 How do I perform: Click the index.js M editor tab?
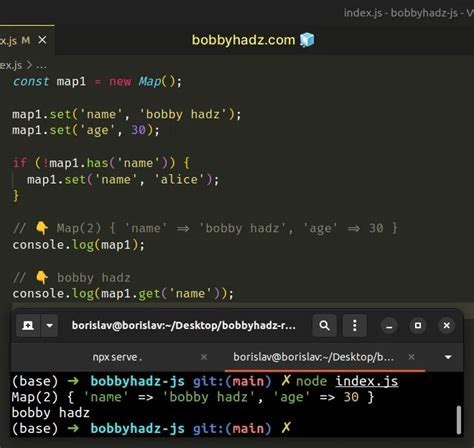tap(27, 40)
